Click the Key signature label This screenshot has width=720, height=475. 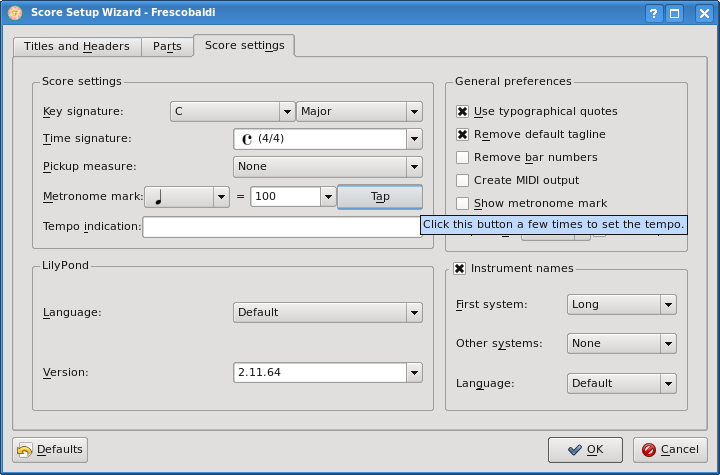(83, 112)
